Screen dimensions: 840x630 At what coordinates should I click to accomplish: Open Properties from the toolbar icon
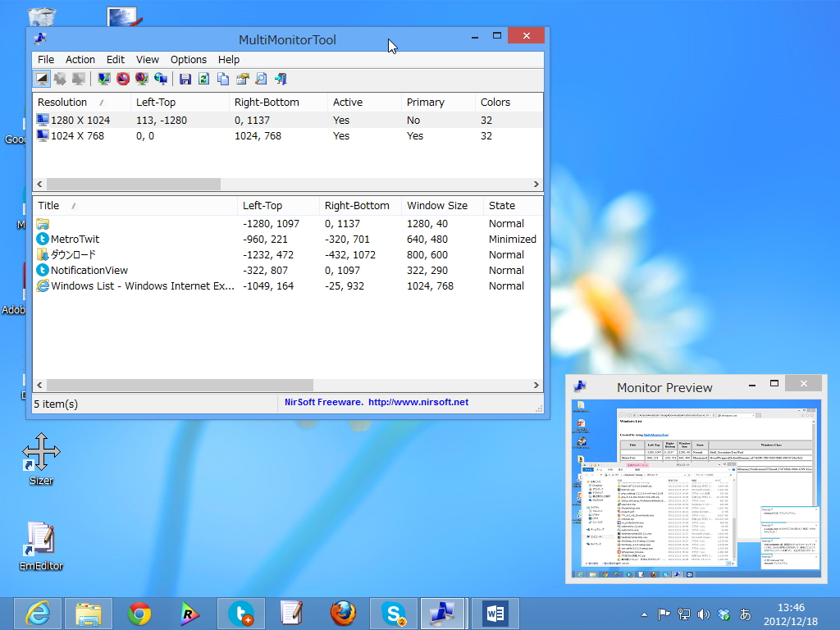(x=242, y=79)
